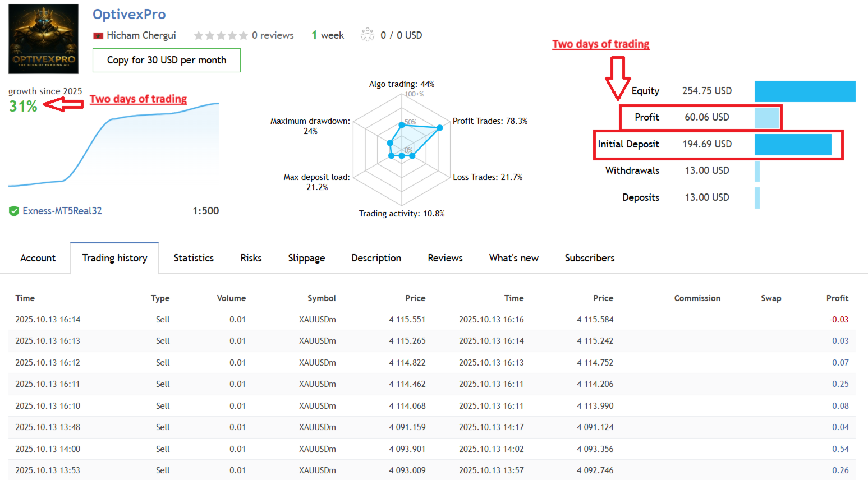Click the profit value 0.54

coord(841,449)
